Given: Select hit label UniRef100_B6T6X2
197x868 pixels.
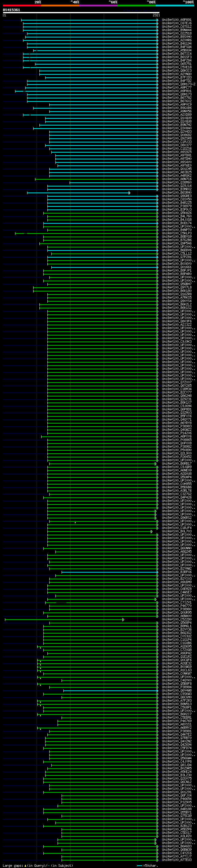Looking at the screenshot, I should tap(176, 101).
